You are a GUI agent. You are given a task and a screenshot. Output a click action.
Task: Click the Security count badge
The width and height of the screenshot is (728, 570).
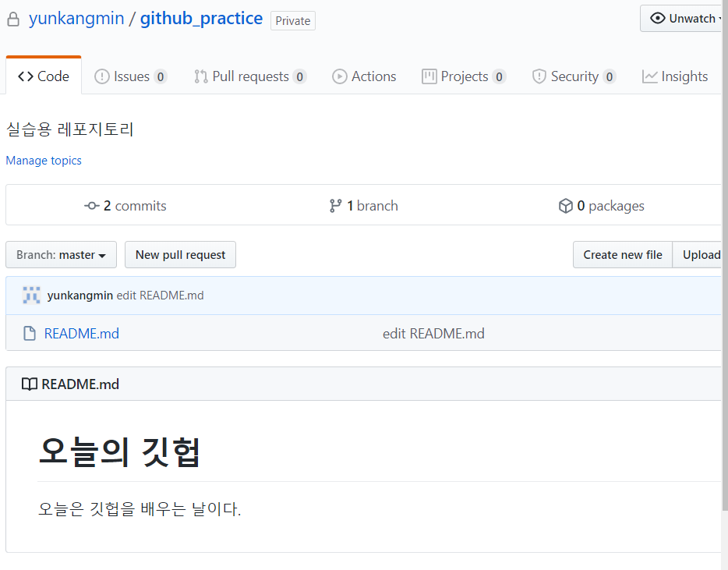[x=610, y=76]
